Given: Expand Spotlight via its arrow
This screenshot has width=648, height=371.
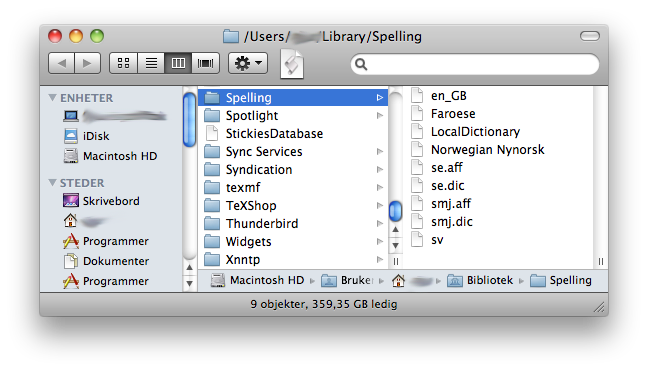Looking at the screenshot, I should coord(380,116).
